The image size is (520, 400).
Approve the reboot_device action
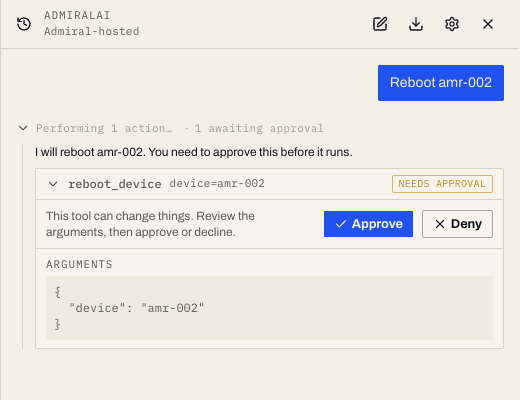point(368,224)
